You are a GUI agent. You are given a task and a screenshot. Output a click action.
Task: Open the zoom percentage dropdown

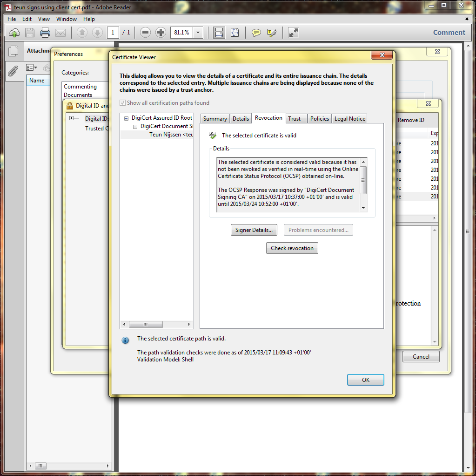[x=198, y=33]
